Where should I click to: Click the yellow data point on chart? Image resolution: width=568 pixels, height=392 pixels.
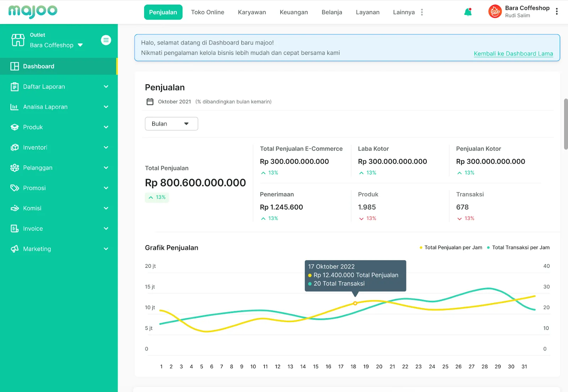pos(355,303)
